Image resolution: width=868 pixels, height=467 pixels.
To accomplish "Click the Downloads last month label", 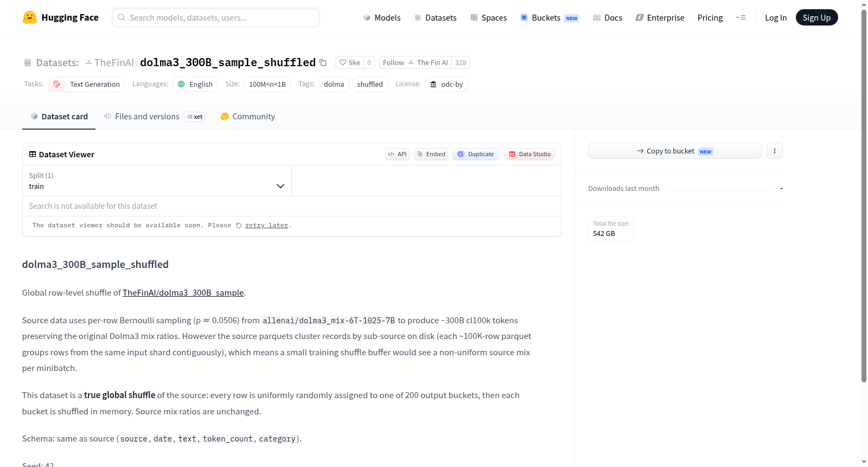I will click(624, 189).
